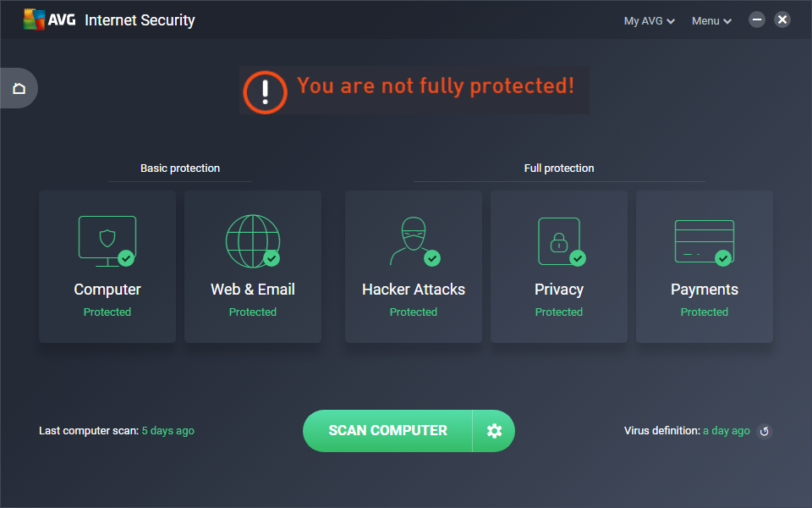Refresh virus definitions with the update icon
Viewport: 812px width, 508px height.
[x=764, y=432]
